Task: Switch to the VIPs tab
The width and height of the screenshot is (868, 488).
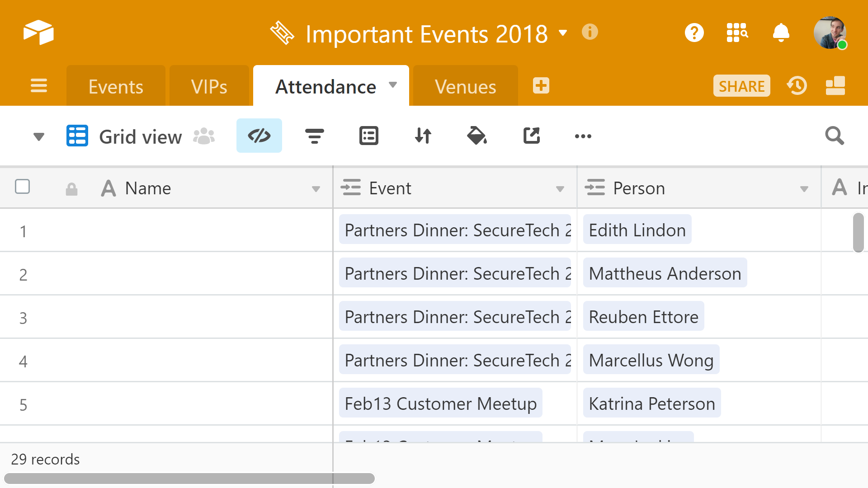Action: coord(209,87)
